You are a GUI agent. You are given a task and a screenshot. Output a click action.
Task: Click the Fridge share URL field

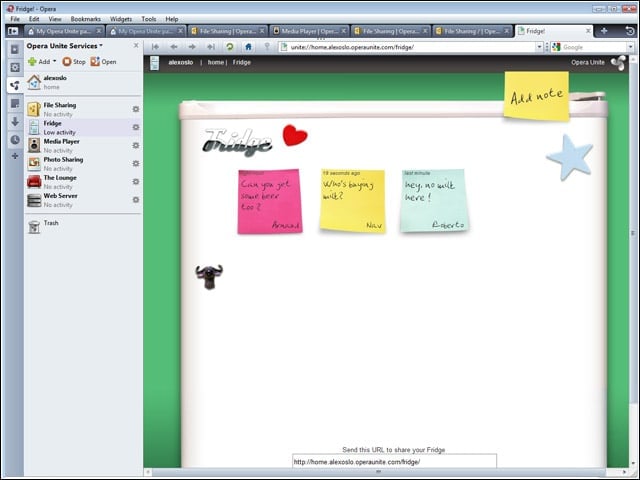pos(394,462)
